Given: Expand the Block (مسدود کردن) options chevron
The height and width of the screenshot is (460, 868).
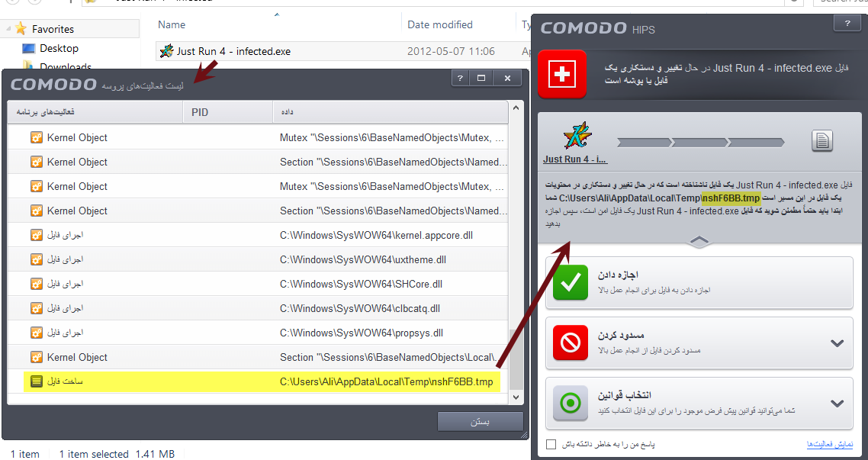Looking at the screenshot, I should coord(837,343).
